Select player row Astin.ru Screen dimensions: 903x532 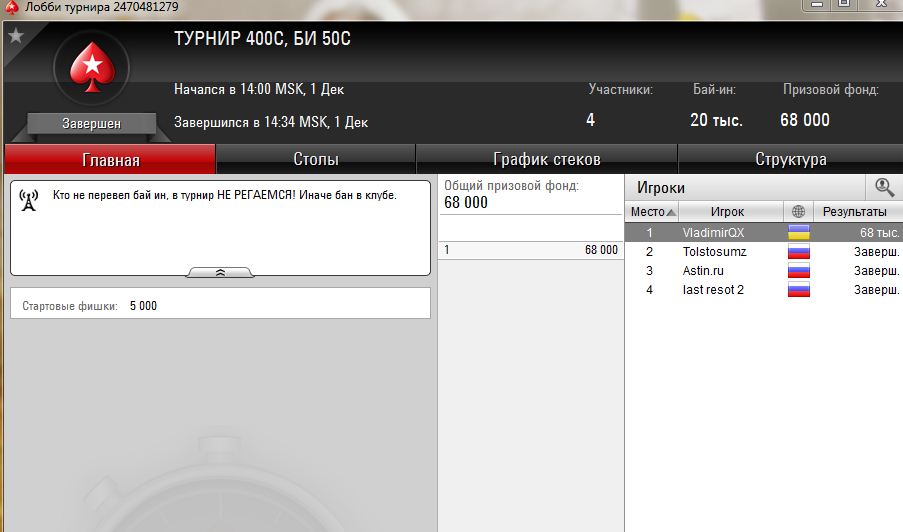tap(764, 271)
